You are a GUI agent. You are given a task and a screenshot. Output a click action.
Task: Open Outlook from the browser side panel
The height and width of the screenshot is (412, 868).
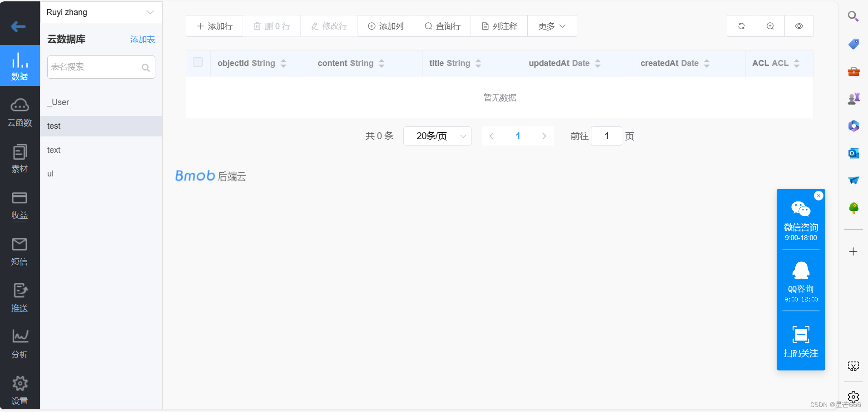pyautogui.click(x=853, y=153)
